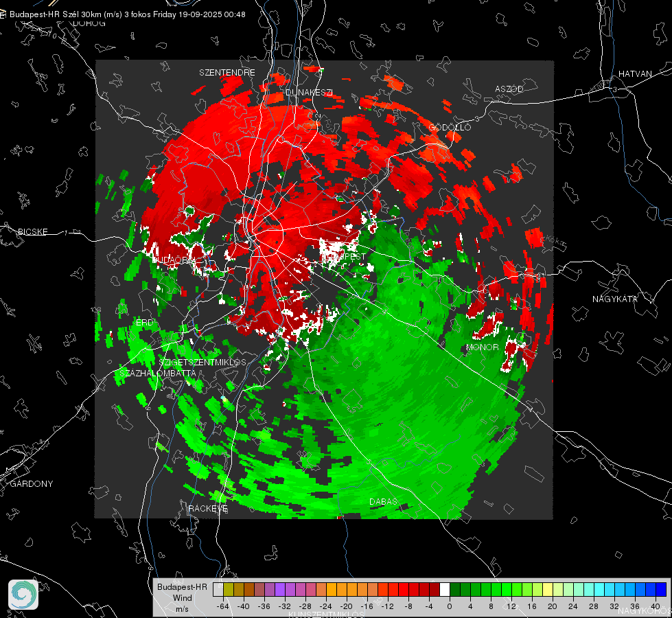Click the -16 legend value
The width and height of the screenshot is (672, 618).
coord(367,606)
